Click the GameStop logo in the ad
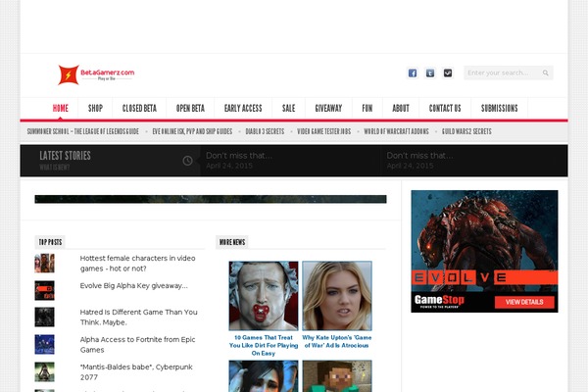Image resolution: width=588 pixels, height=392 pixels. 439,301
